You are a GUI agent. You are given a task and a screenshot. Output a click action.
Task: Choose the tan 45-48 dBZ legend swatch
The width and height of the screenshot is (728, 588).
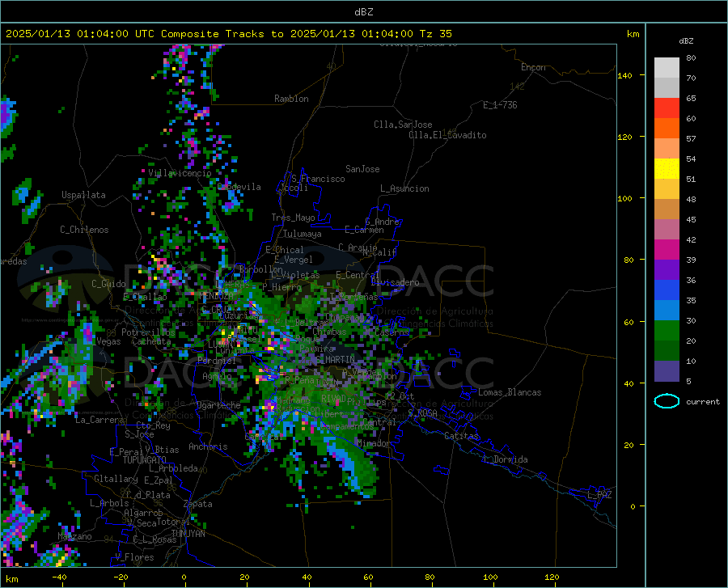click(x=667, y=209)
